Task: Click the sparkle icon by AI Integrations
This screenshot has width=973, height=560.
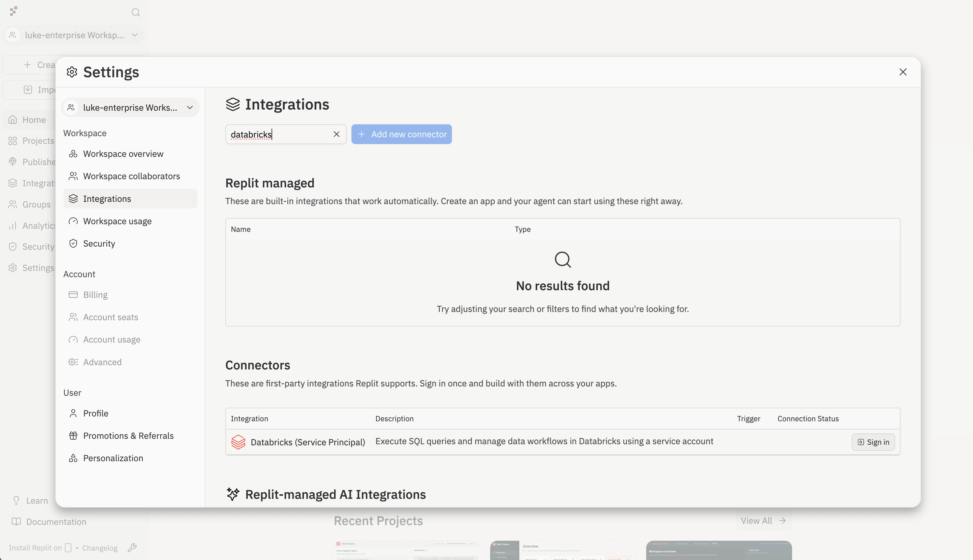Action: (233, 494)
